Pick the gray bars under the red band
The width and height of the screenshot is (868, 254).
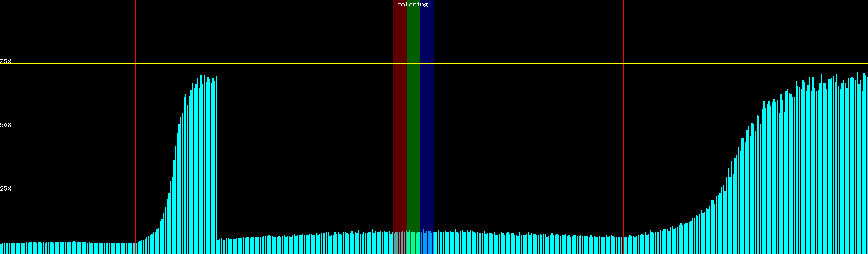[x=400, y=243]
